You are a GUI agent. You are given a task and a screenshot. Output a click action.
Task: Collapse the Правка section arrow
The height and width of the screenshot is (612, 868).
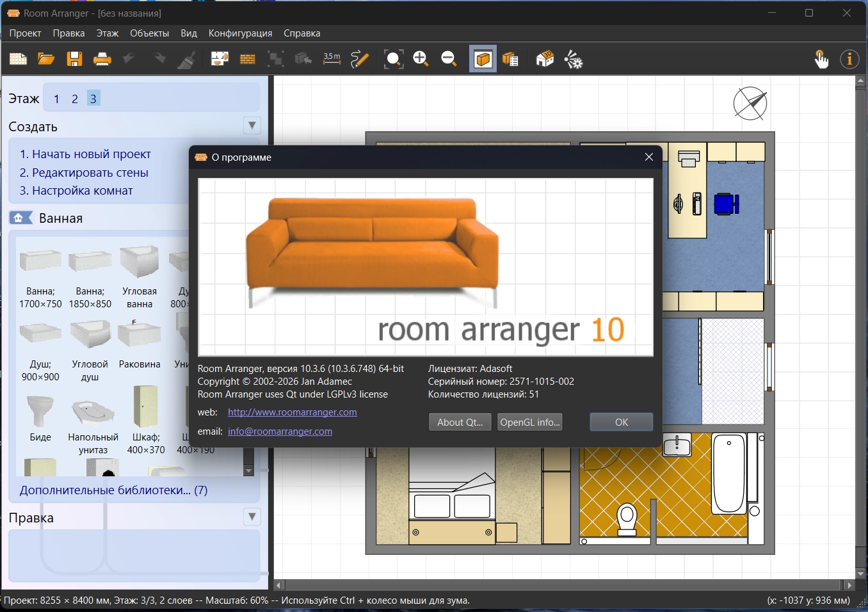(x=252, y=517)
